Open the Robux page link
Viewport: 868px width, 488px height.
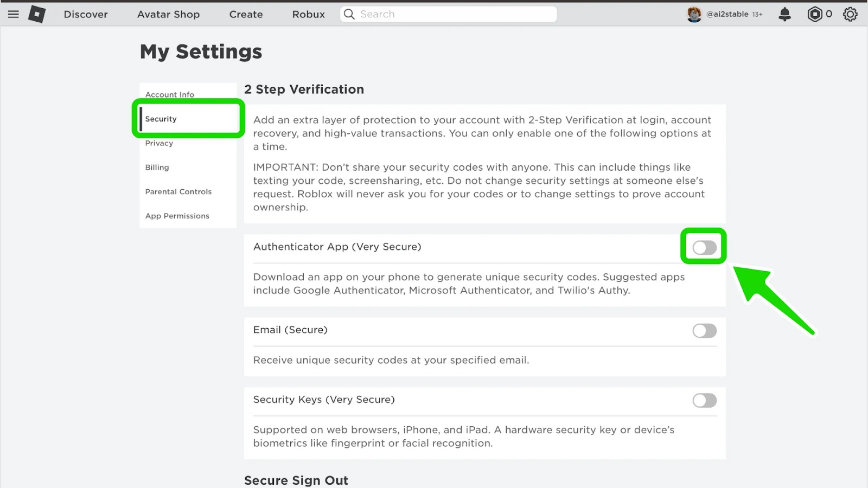click(x=308, y=14)
